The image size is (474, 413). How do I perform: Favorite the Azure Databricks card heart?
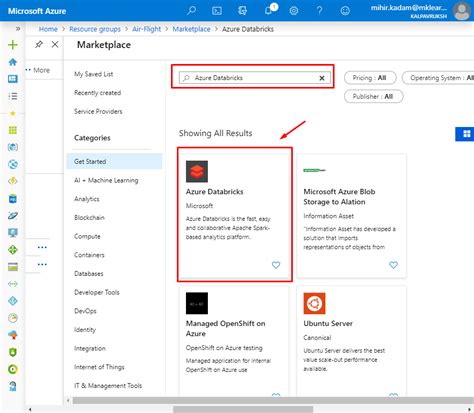click(x=276, y=265)
